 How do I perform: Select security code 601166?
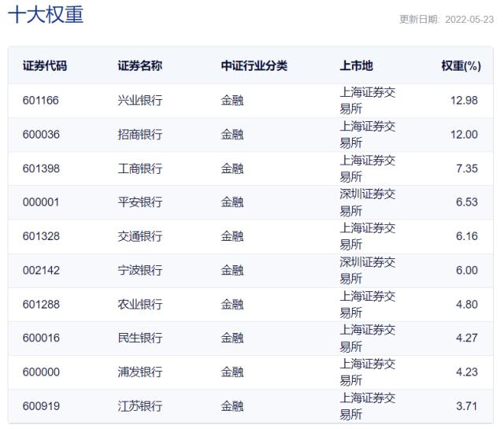[41, 100]
